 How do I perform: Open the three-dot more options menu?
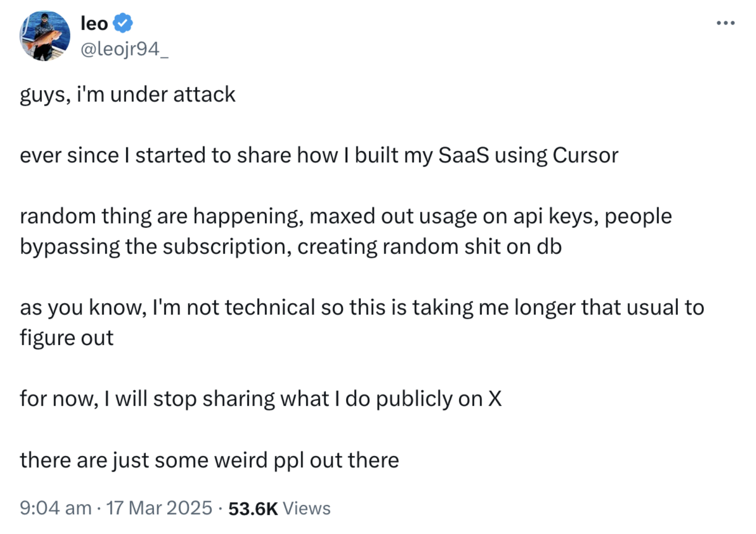tap(725, 23)
